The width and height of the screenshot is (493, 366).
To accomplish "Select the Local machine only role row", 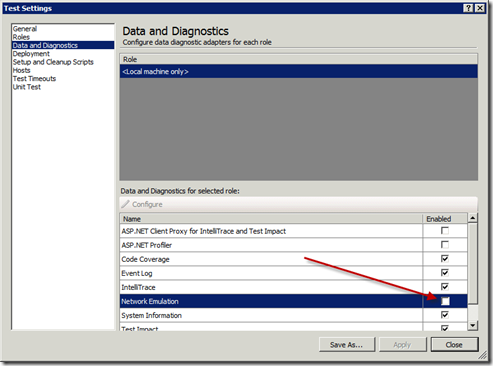I will (x=299, y=72).
